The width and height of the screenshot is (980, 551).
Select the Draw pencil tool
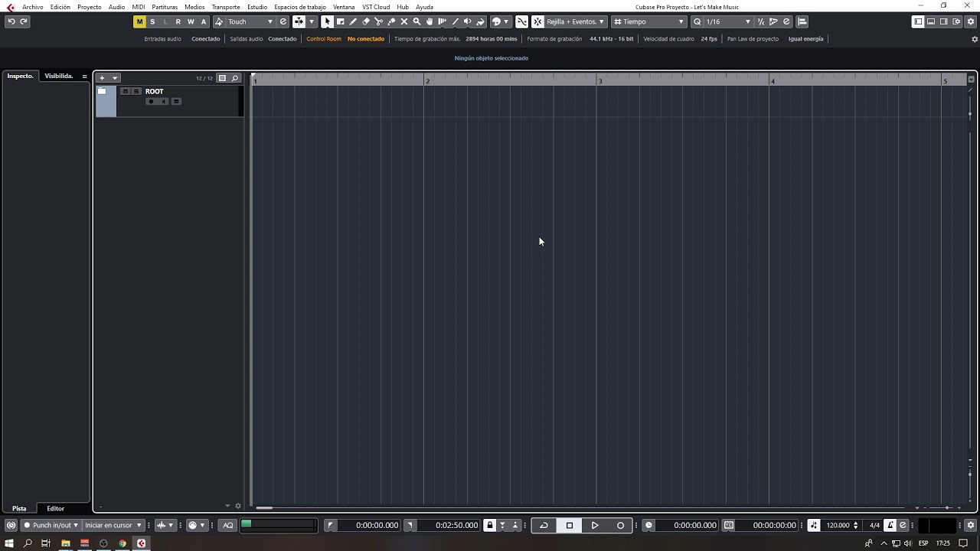[353, 21]
